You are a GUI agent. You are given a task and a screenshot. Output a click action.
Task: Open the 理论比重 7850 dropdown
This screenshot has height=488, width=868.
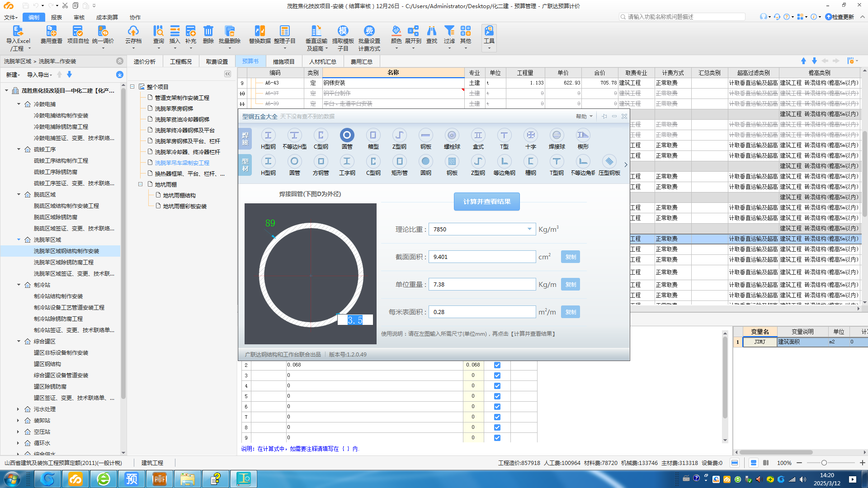click(x=529, y=229)
